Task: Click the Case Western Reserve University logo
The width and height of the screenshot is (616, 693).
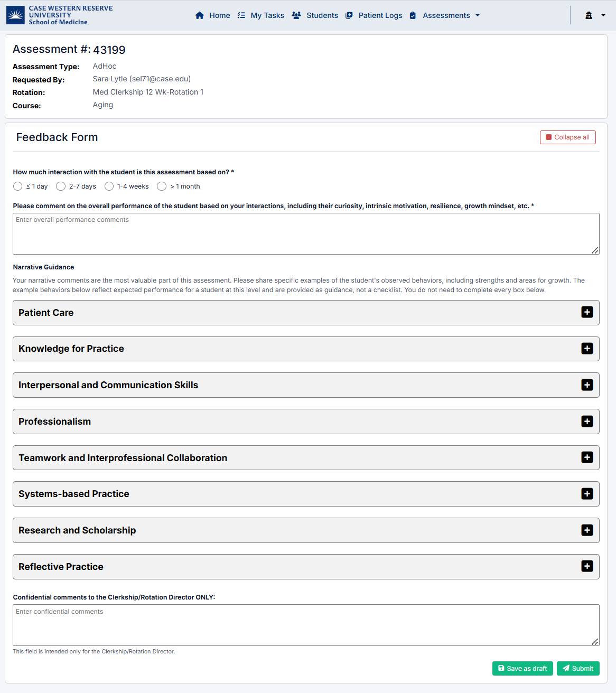Action: coord(16,15)
